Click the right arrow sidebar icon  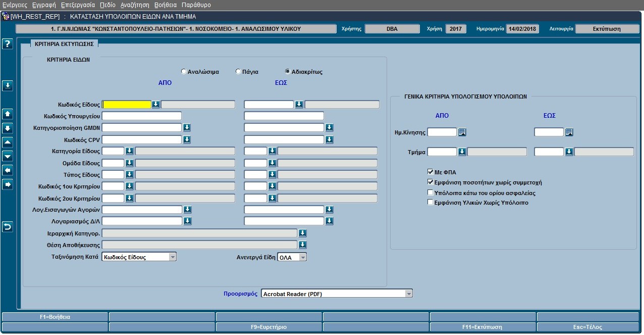7,184
